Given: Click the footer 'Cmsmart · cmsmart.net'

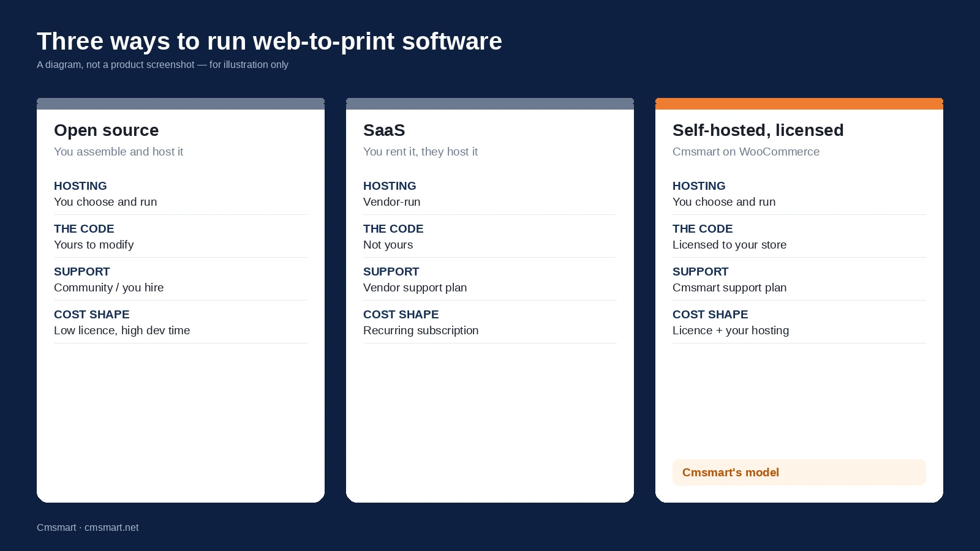Looking at the screenshot, I should [x=88, y=528].
